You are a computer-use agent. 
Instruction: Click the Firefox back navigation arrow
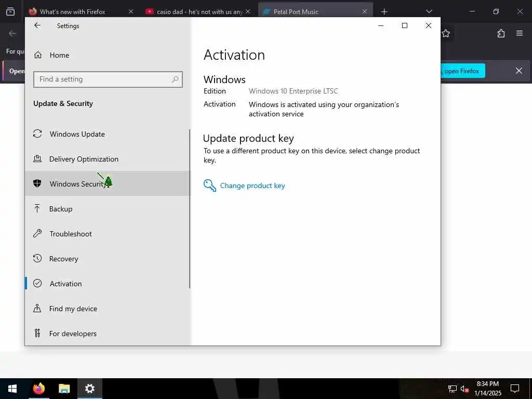click(x=12, y=33)
